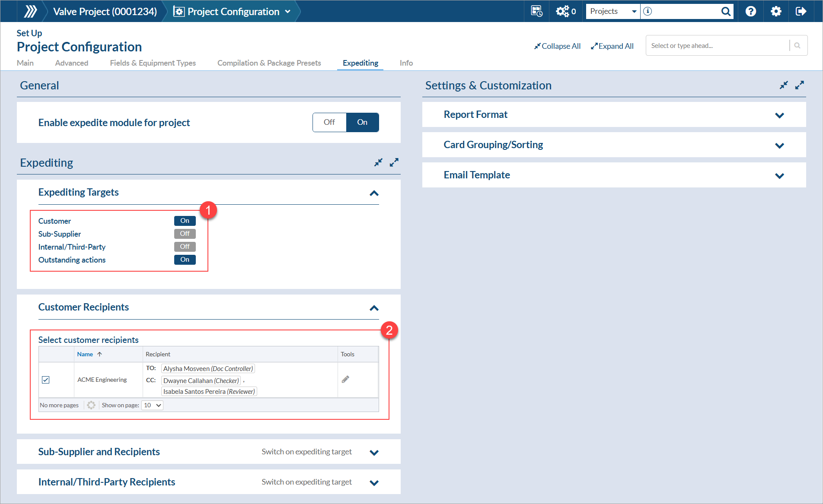
Task: Expand the Email Template panel
Action: [780, 176]
